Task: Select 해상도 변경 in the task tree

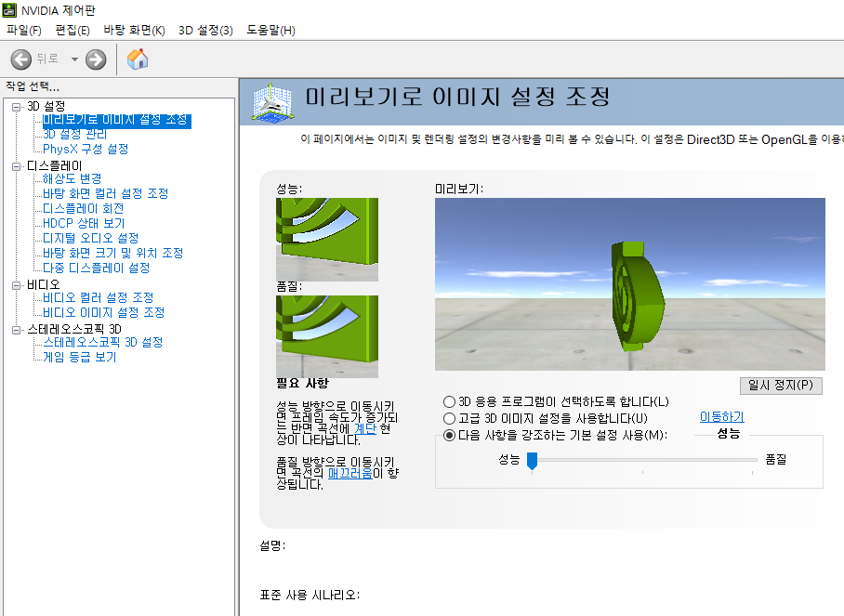Action: click(73, 178)
